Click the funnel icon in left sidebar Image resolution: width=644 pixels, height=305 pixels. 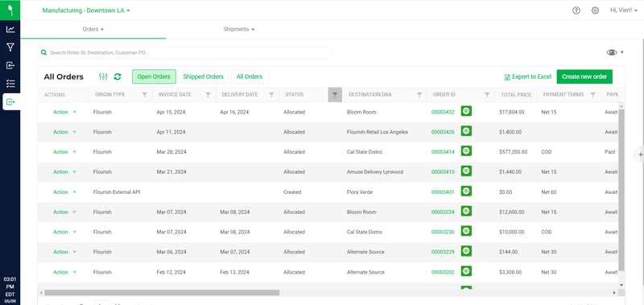10,47
